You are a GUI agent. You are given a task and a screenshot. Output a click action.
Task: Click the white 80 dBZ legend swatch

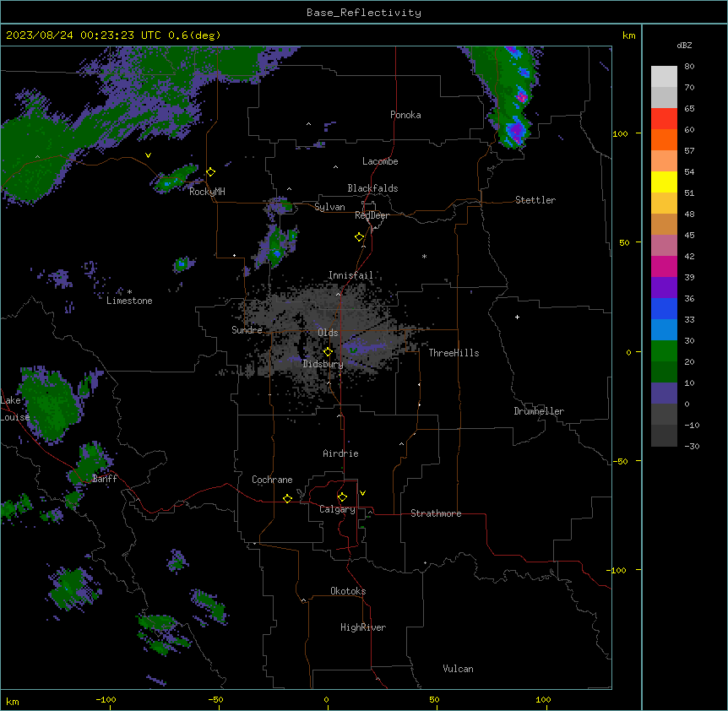664,77
